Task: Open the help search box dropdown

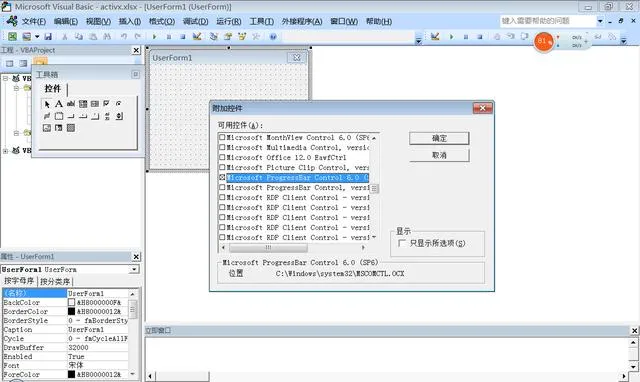Action: pos(600,21)
